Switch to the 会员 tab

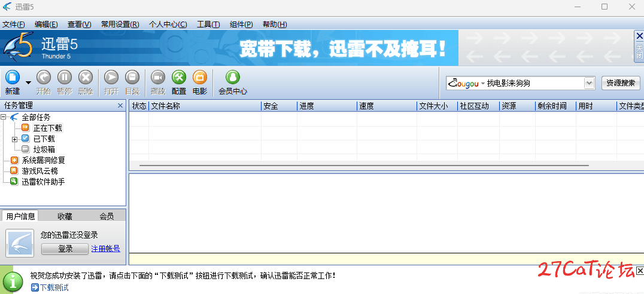107,216
